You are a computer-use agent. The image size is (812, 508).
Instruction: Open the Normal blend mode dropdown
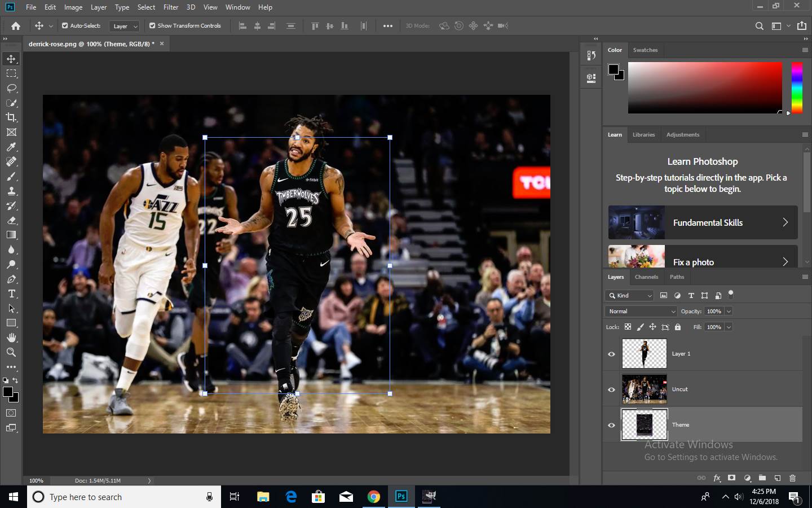click(641, 311)
